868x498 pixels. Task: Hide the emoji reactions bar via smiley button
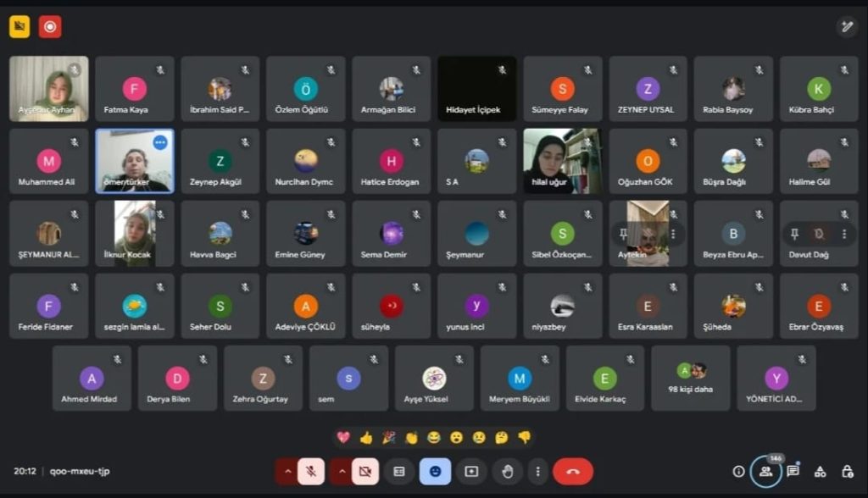pyautogui.click(x=435, y=472)
